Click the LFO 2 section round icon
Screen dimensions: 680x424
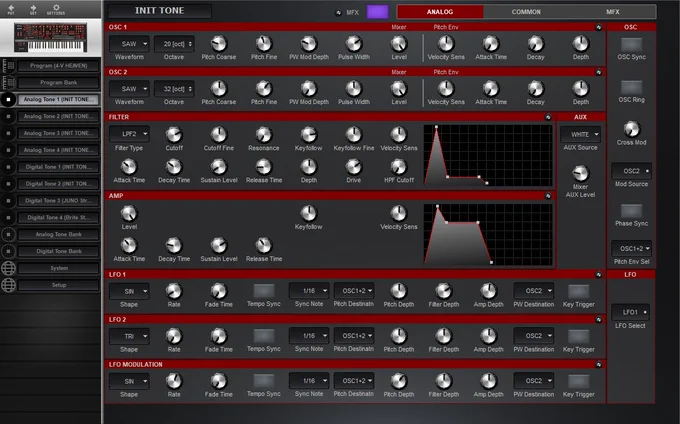pos(598,320)
